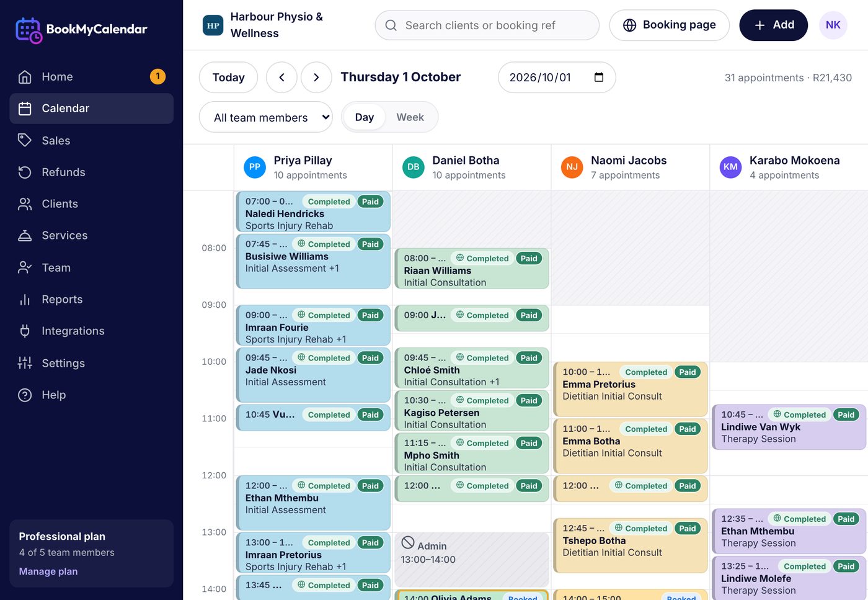
Task: Open Lindiwe Molefe Therapy Session appointment
Action: coord(789,578)
